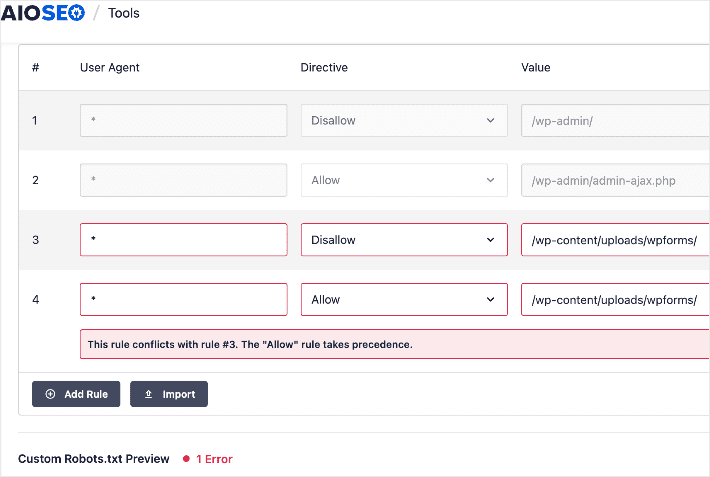Click the row number 4 cell
Viewport: 710px width, 477px height.
[35, 300]
